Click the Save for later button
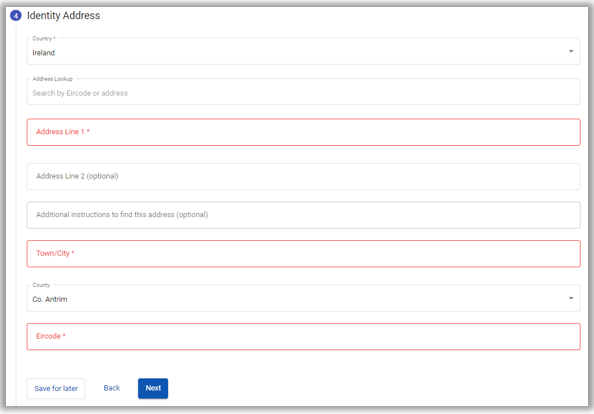The height and width of the screenshot is (414, 594). (x=56, y=388)
